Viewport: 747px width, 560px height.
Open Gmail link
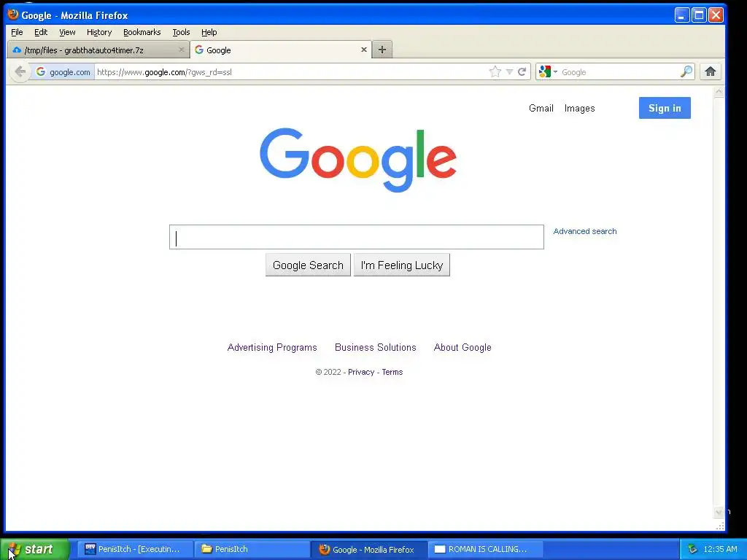point(541,108)
